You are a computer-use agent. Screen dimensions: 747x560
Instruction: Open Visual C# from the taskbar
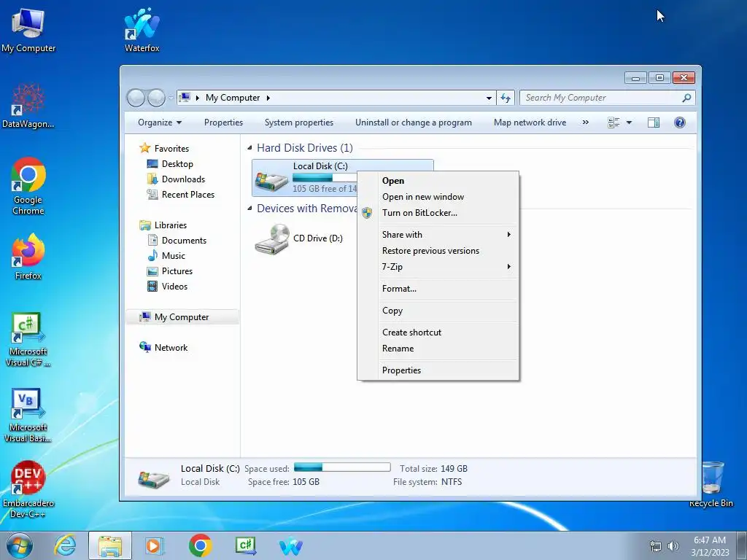[246, 545]
